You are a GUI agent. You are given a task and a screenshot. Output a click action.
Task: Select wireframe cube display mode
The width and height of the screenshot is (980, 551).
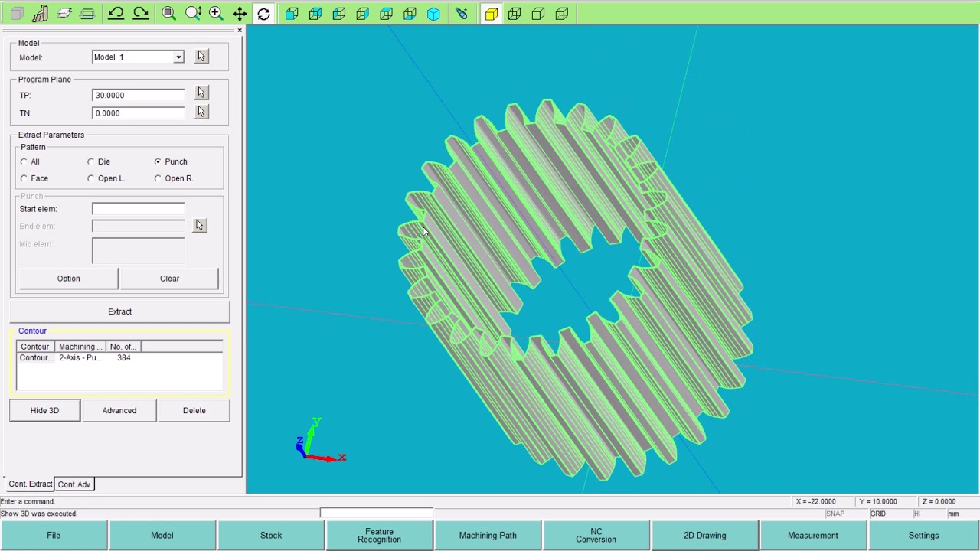tap(514, 13)
